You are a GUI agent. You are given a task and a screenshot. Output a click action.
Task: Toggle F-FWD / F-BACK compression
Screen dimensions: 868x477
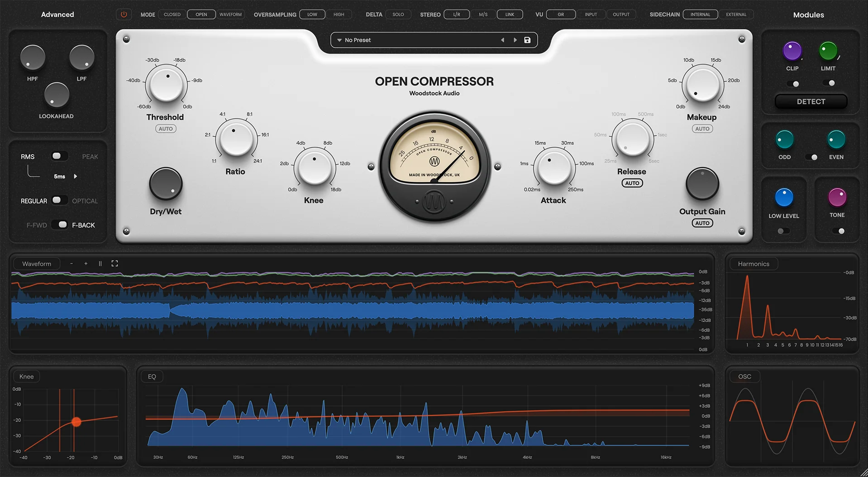60,224
